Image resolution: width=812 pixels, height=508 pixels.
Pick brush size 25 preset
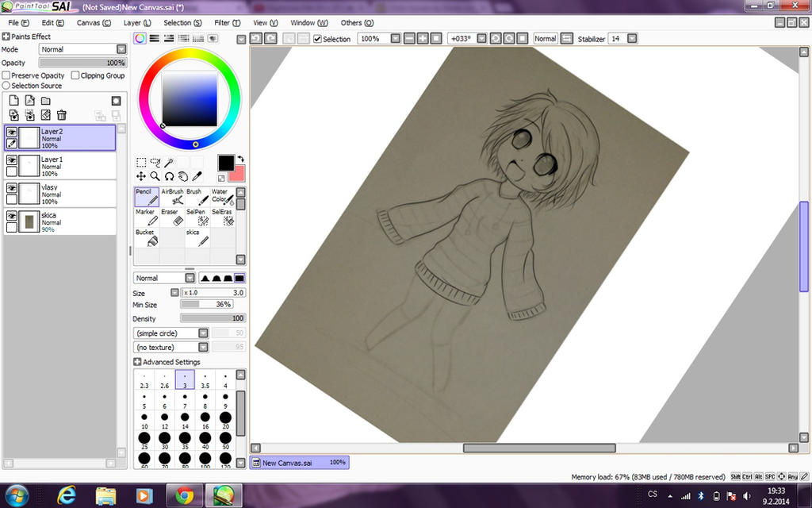click(x=144, y=440)
